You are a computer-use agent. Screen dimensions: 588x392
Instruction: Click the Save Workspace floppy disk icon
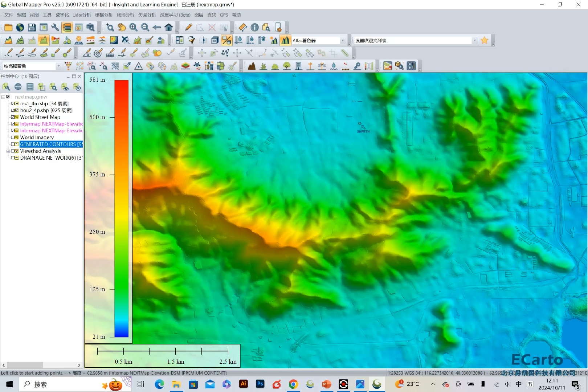[x=32, y=27]
